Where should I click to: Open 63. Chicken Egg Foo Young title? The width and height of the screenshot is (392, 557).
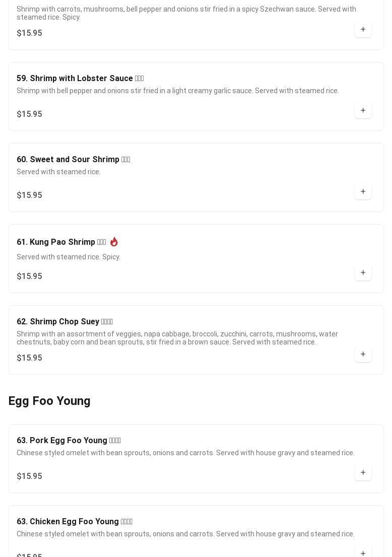point(74,521)
